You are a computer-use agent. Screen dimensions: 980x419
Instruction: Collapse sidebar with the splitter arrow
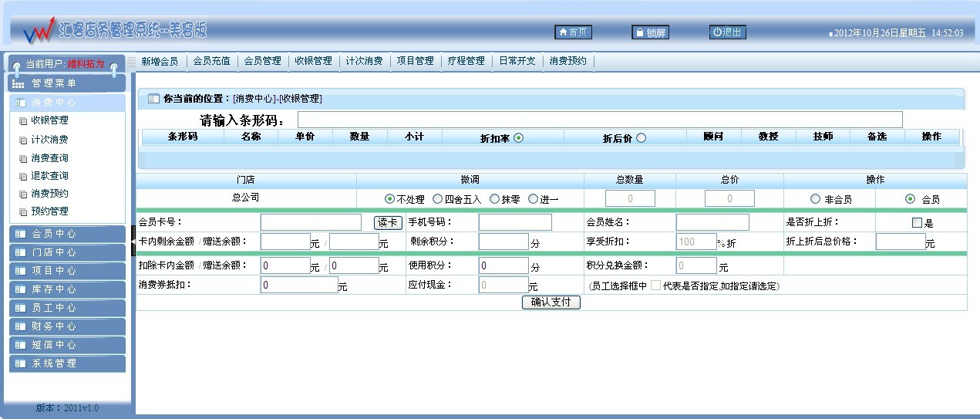(x=133, y=241)
